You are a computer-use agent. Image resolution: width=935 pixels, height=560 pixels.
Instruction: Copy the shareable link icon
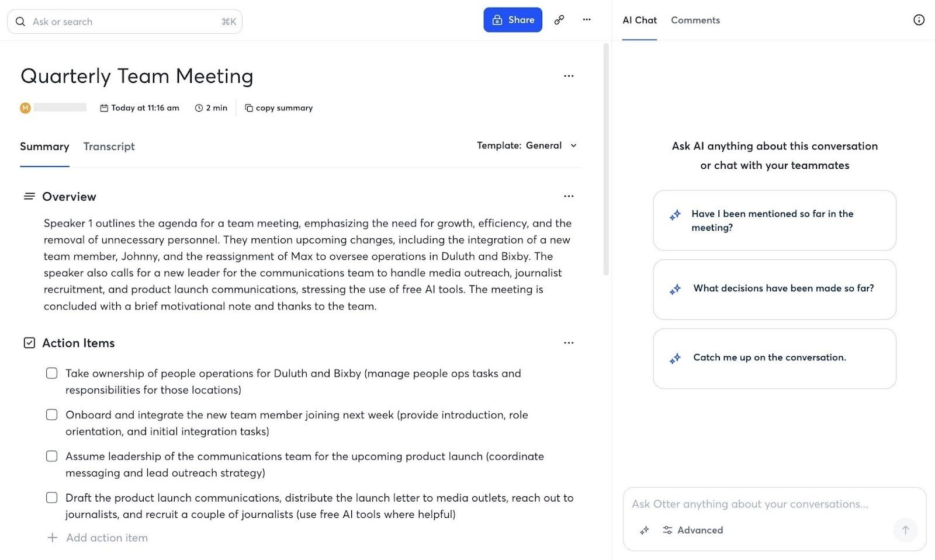(559, 19)
